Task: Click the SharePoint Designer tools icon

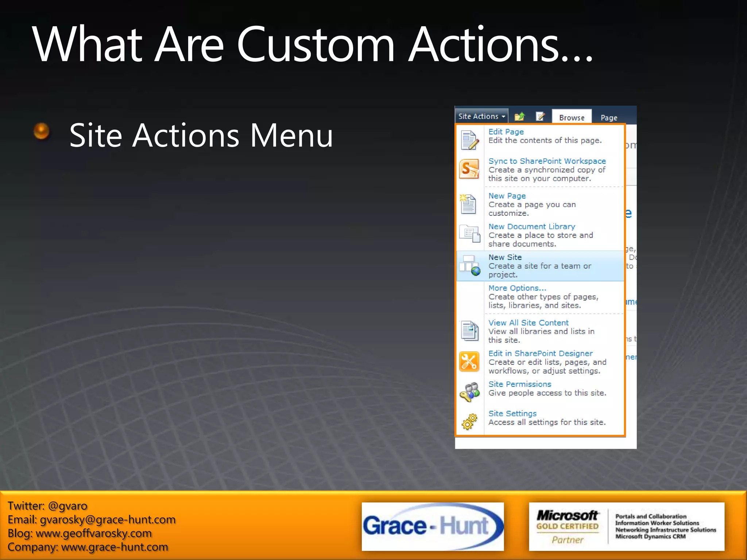Action: [x=469, y=362]
